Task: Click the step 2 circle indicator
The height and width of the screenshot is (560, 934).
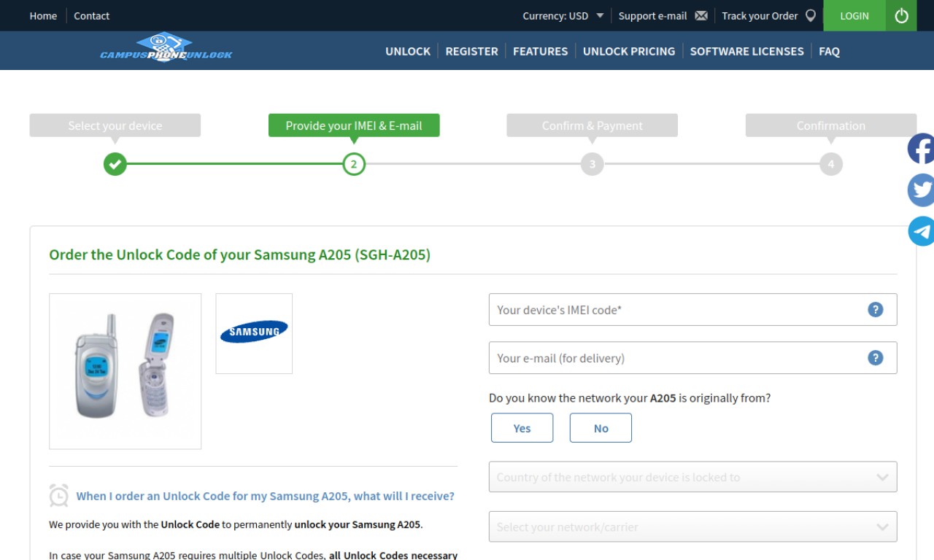Action: [x=354, y=164]
